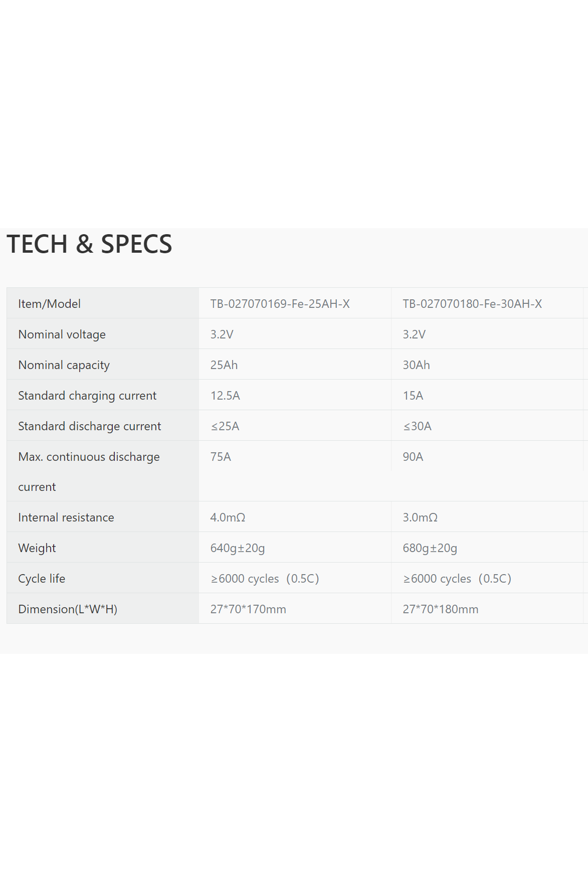Click the Weight row label
This screenshot has width=588, height=882.
click(37, 548)
